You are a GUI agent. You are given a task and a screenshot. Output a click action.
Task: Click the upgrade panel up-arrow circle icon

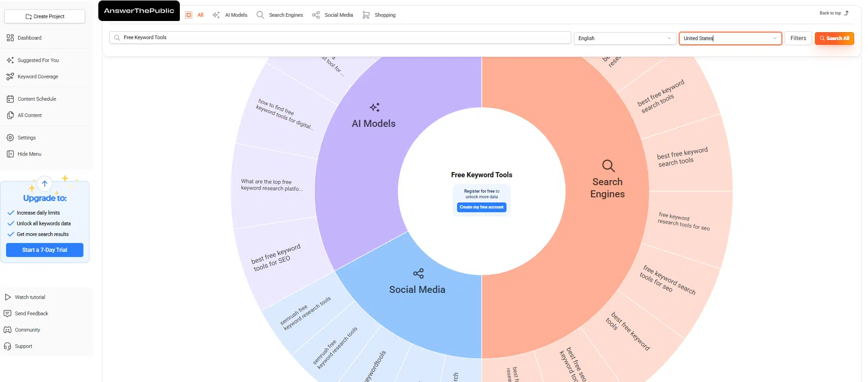coord(45,184)
